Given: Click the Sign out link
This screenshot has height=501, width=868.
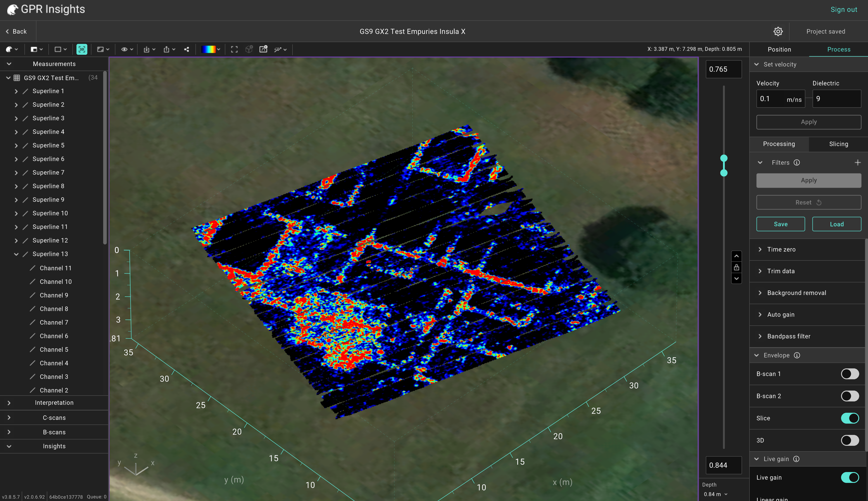Looking at the screenshot, I should (x=844, y=9).
